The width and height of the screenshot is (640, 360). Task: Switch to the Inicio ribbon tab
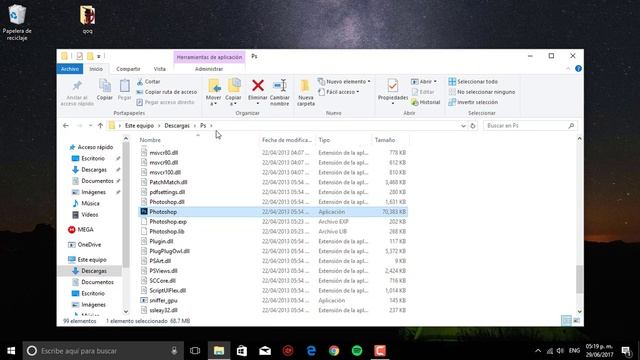point(96,69)
